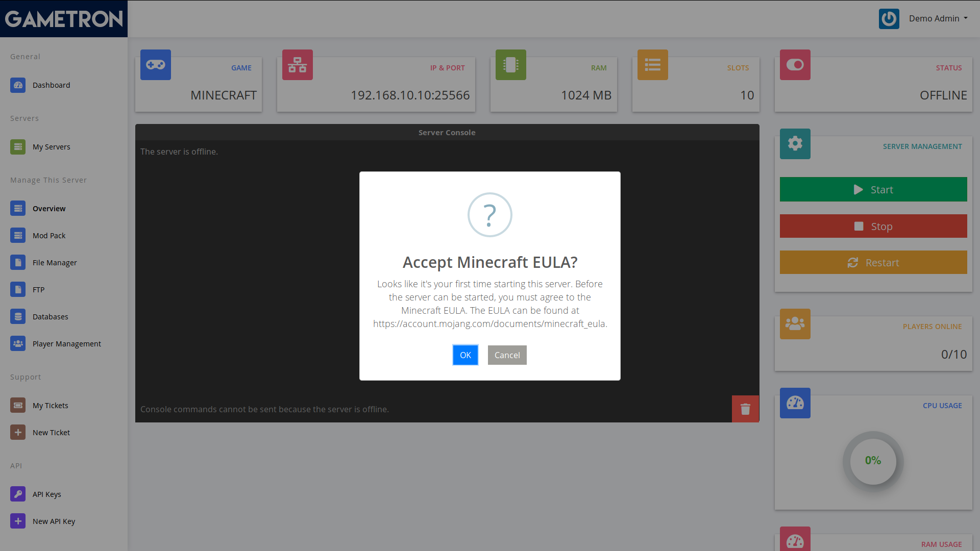This screenshot has width=980, height=551.
Task: Click the CPU usage 0% dial
Action: [873, 461]
